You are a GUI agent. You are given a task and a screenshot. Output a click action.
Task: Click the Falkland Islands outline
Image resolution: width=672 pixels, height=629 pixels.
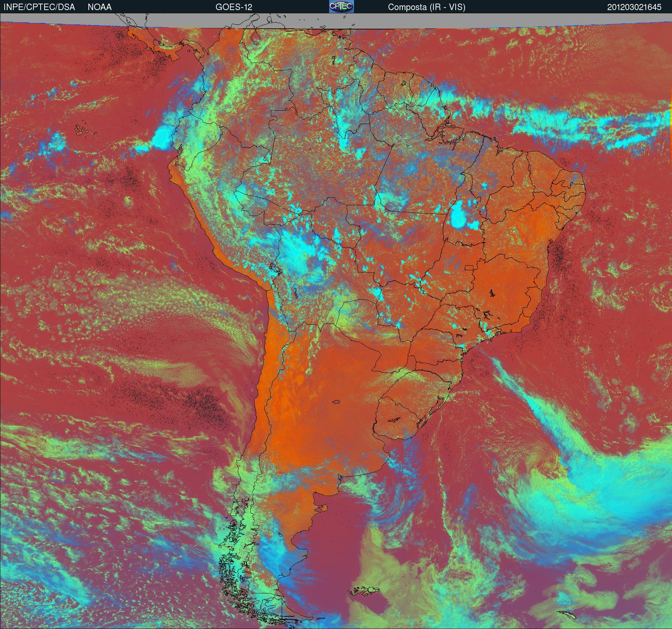coord(365,591)
